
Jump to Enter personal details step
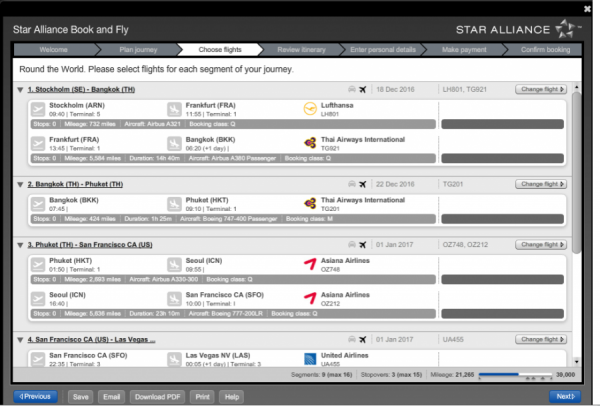tap(383, 50)
